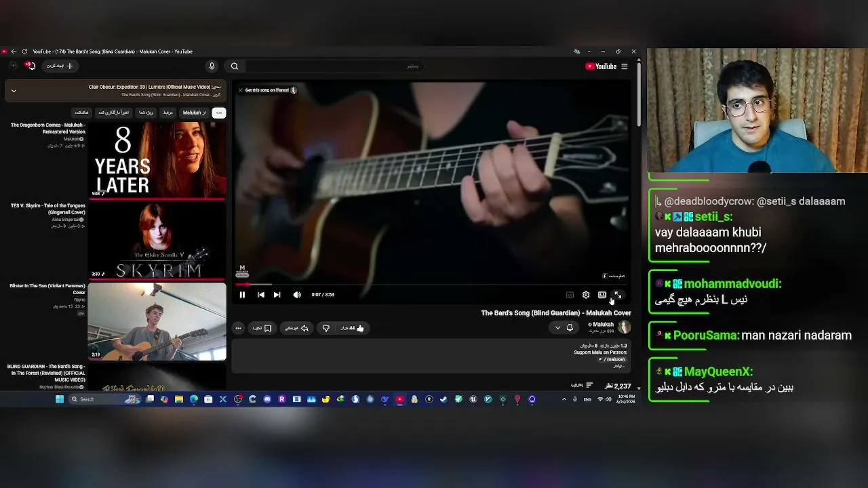This screenshot has width=868, height=488.
Task: Mute the video volume speaker icon
Action: tap(297, 295)
